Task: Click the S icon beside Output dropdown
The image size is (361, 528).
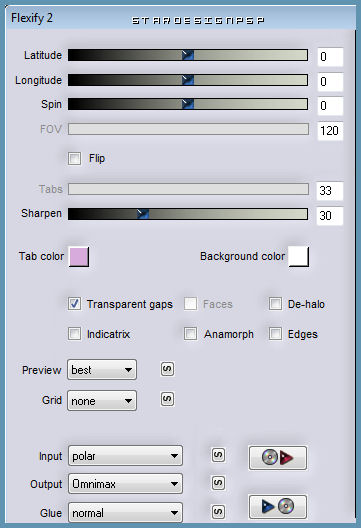Action: pos(218,483)
